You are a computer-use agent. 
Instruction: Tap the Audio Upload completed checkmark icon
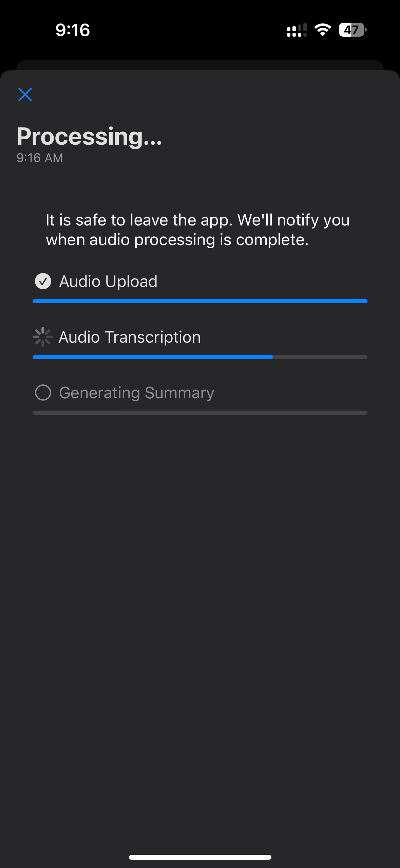pyautogui.click(x=43, y=281)
